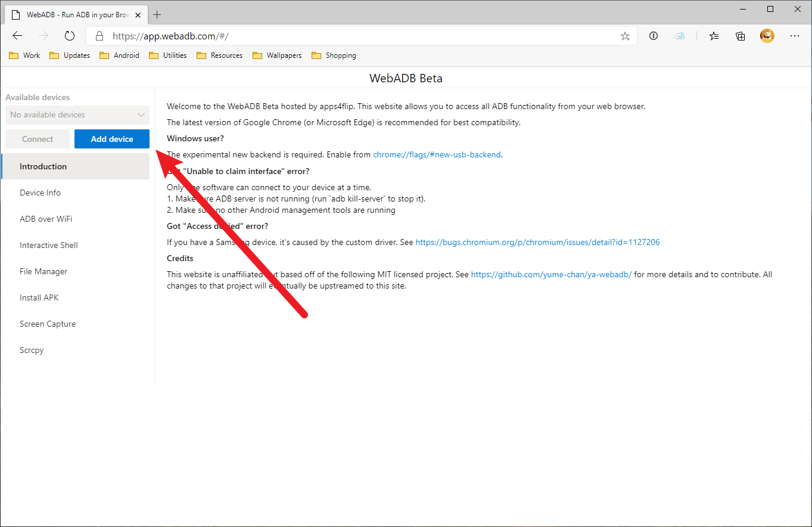Refresh the WebADB page

[x=70, y=36]
